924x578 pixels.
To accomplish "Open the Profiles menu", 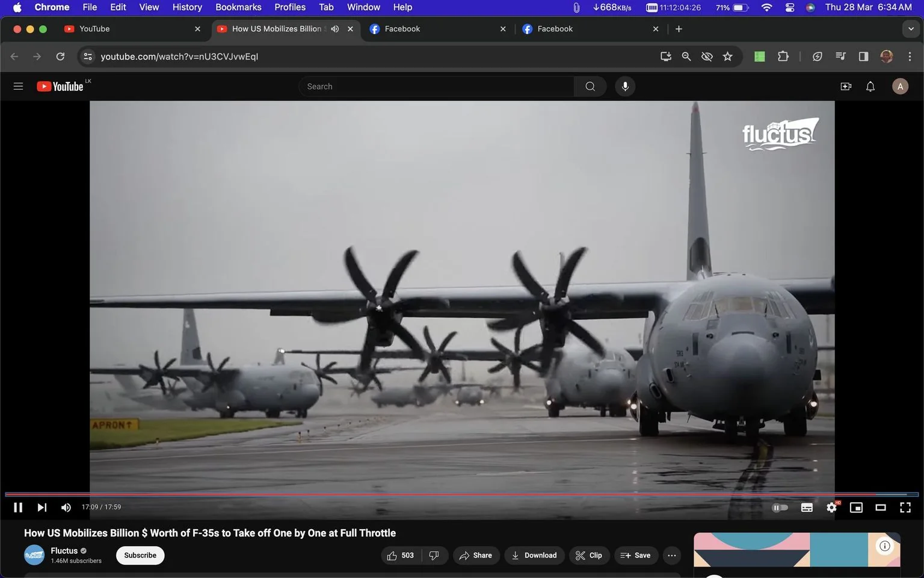I will coord(290,7).
